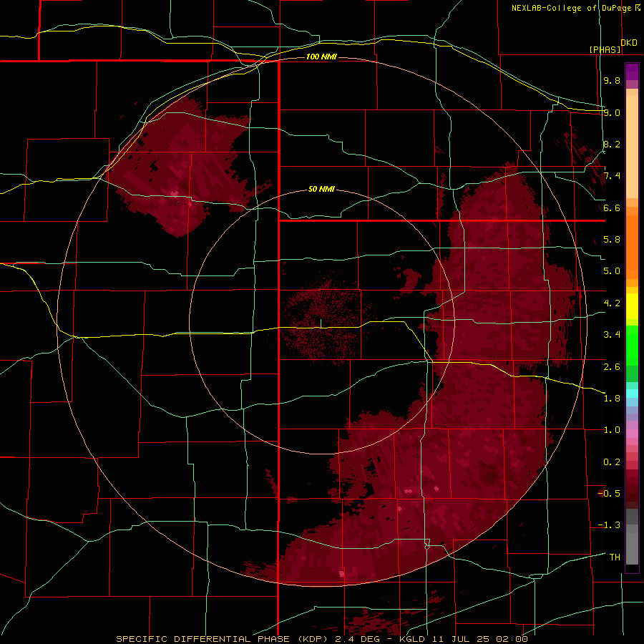The height and width of the screenshot is (644, 644).
Task: Click the radar site marker at map center
Action: tap(321, 323)
